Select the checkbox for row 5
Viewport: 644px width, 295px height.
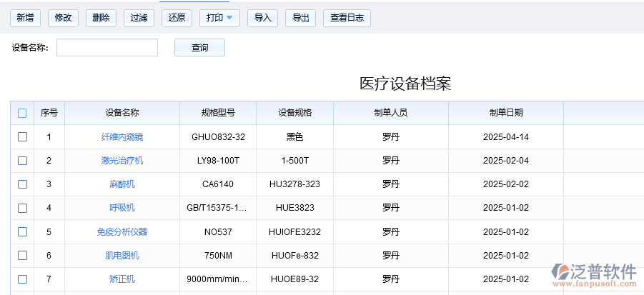[x=22, y=231]
